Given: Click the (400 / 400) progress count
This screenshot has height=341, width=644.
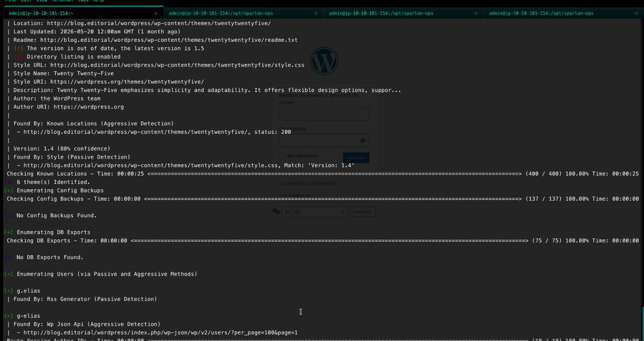Looking at the screenshot, I should point(544,174).
